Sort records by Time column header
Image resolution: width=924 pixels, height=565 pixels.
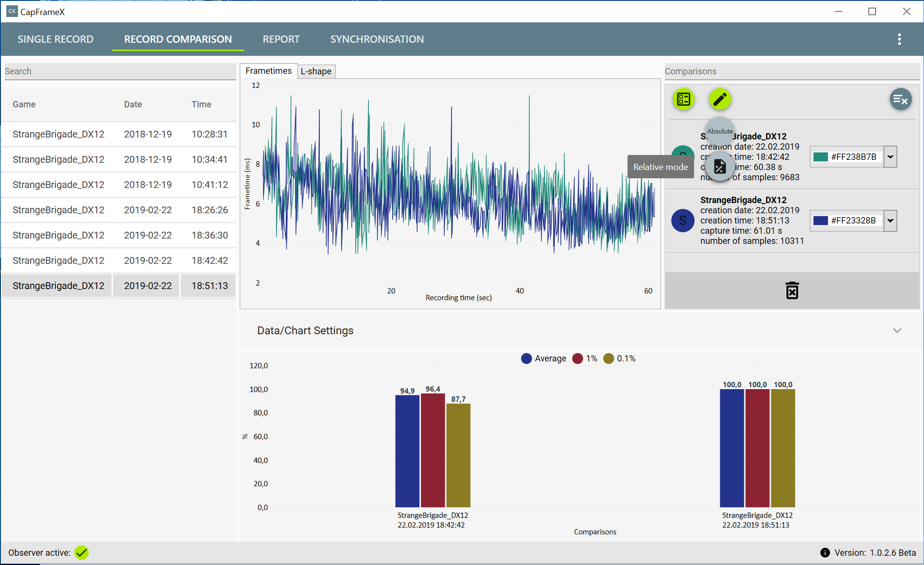(x=201, y=104)
